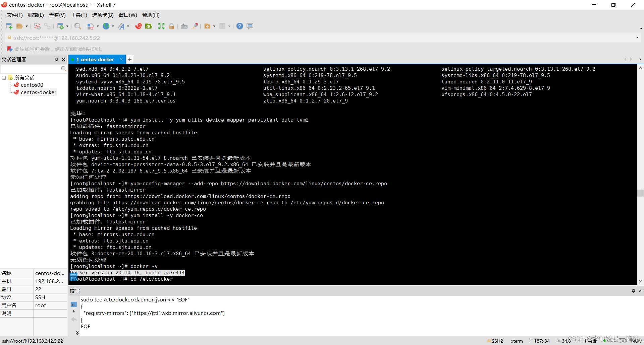Screen dimensions: 644x345
Task: Click the Disconnect toolbar icon
Action: tap(37, 26)
